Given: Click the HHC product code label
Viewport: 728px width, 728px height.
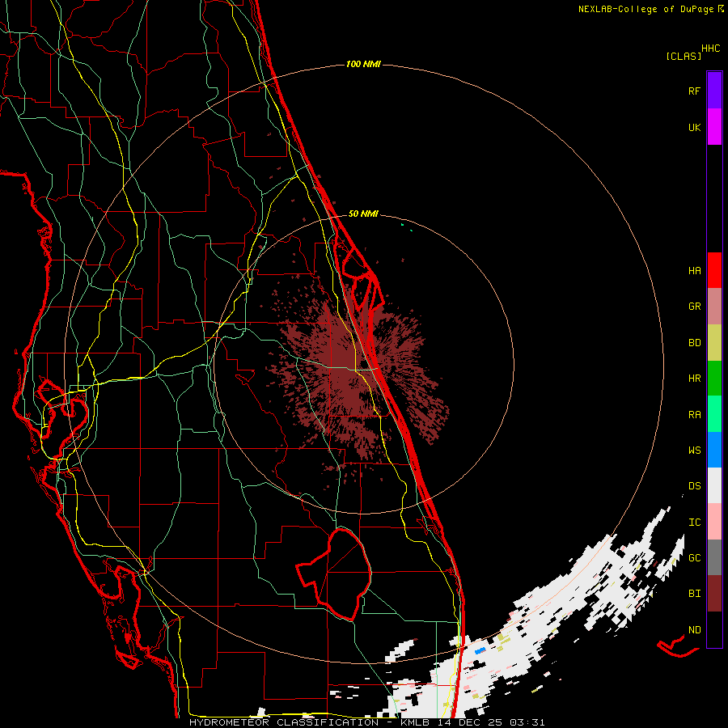Looking at the screenshot, I should pyautogui.click(x=710, y=49).
